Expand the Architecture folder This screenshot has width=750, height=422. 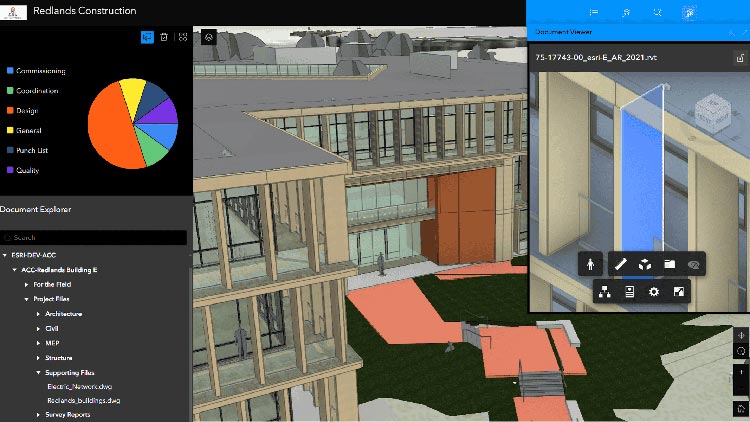click(x=38, y=314)
